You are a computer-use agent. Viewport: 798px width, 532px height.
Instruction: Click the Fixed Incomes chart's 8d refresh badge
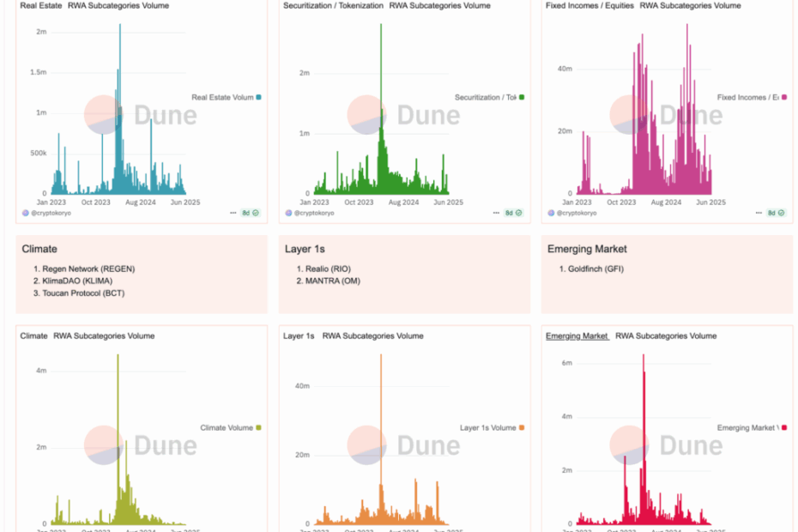[776, 212]
